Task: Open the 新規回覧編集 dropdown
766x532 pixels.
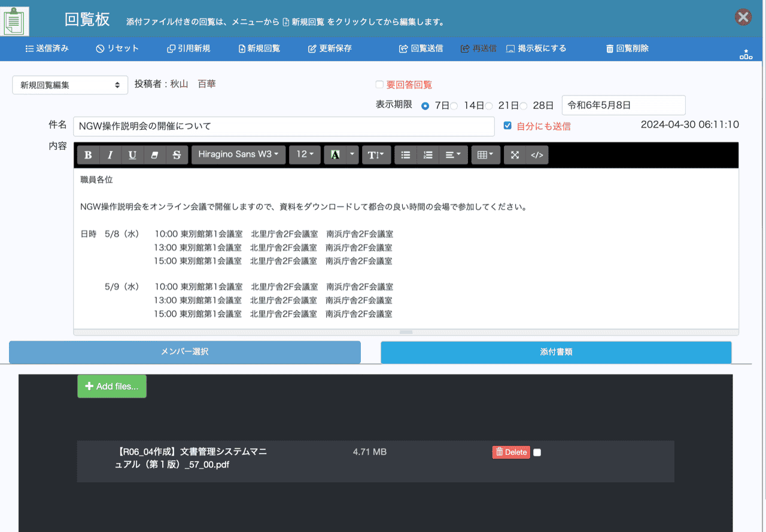Action: pos(70,85)
